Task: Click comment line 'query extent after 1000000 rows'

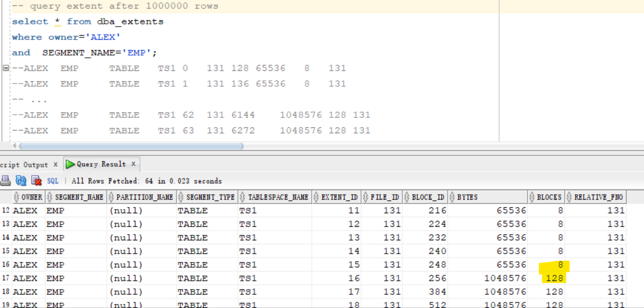Action: click(115, 6)
